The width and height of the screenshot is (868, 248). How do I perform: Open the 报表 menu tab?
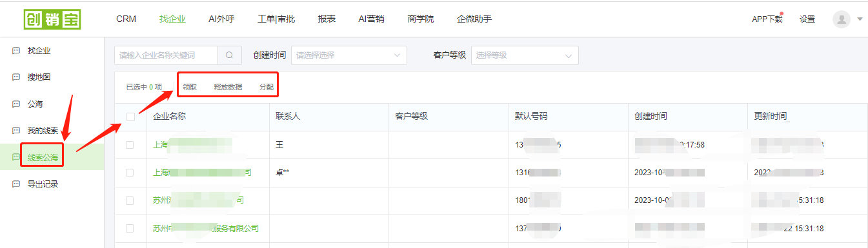(x=327, y=19)
